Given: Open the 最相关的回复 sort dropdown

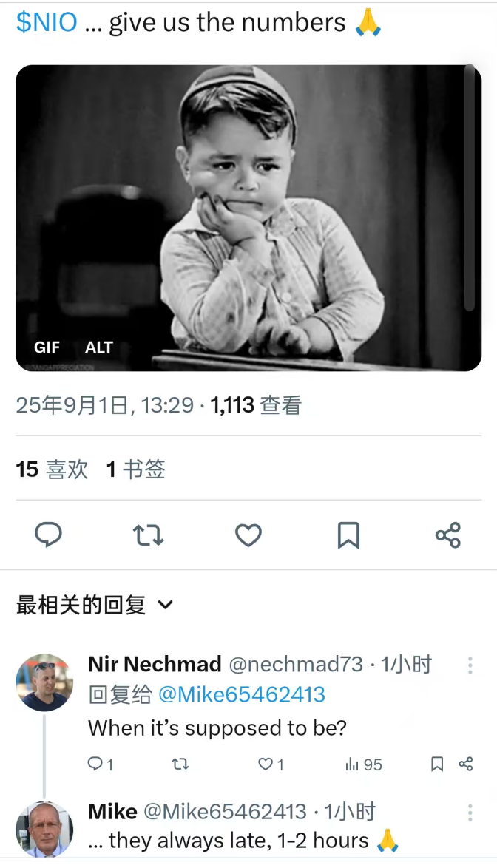Looking at the screenshot, I should 95,605.
